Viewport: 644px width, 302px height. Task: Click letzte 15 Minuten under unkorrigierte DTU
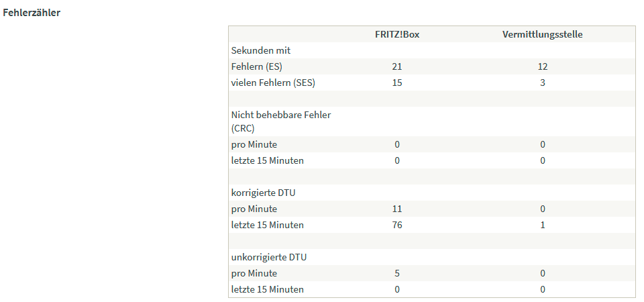[x=268, y=289]
